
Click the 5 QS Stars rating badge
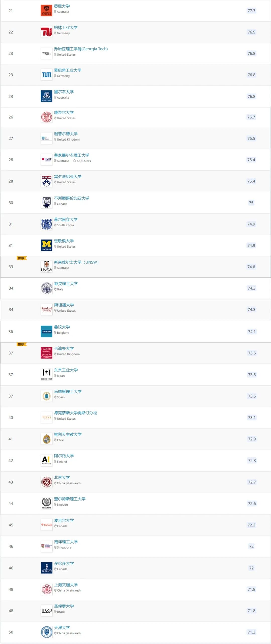coord(82,161)
